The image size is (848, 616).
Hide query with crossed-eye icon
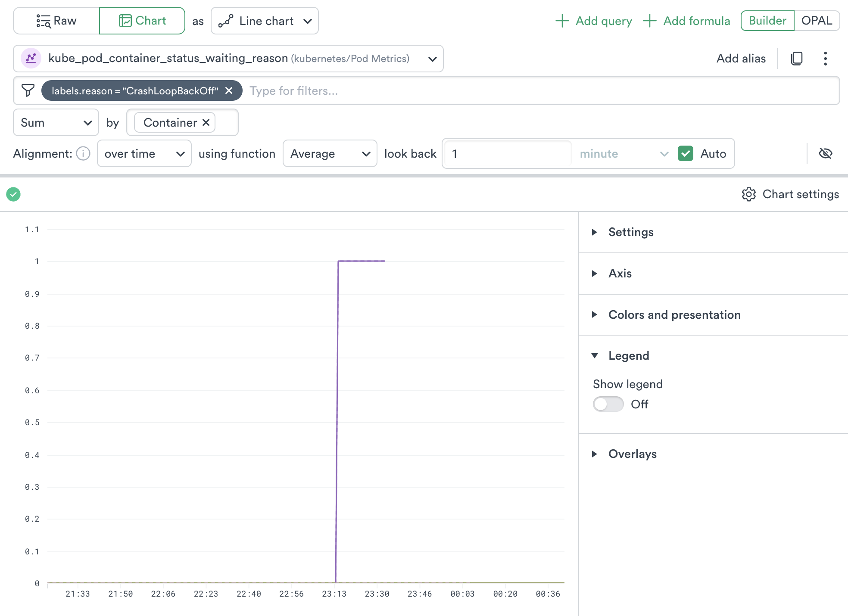(x=825, y=153)
